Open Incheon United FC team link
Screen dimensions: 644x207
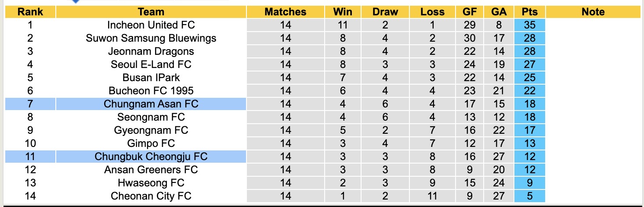coord(151,25)
